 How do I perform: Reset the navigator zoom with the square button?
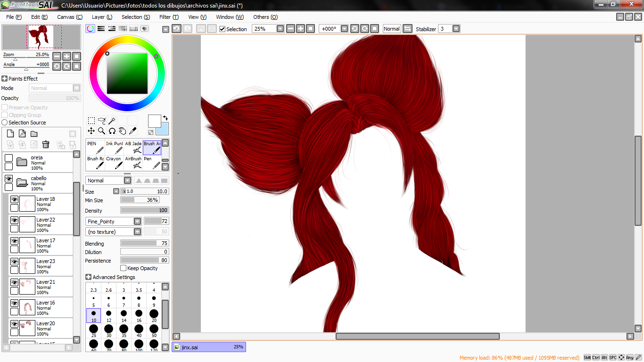pyautogui.click(x=77, y=56)
